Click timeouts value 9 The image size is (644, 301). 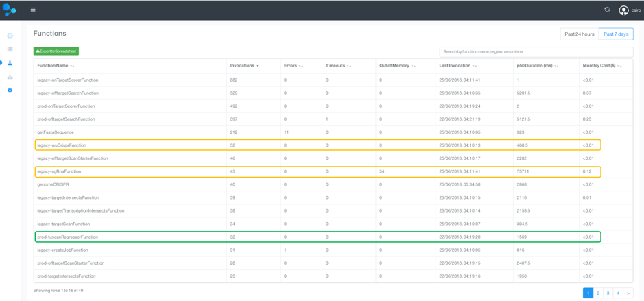click(327, 93)
